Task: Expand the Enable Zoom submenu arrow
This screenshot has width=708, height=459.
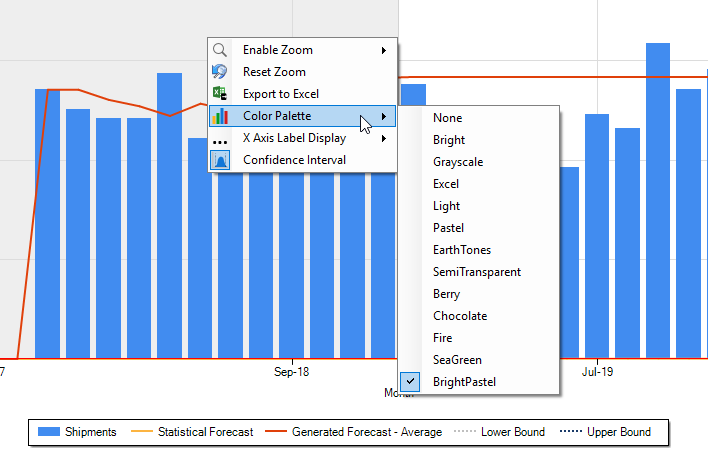Action: [x=383, y=50]
